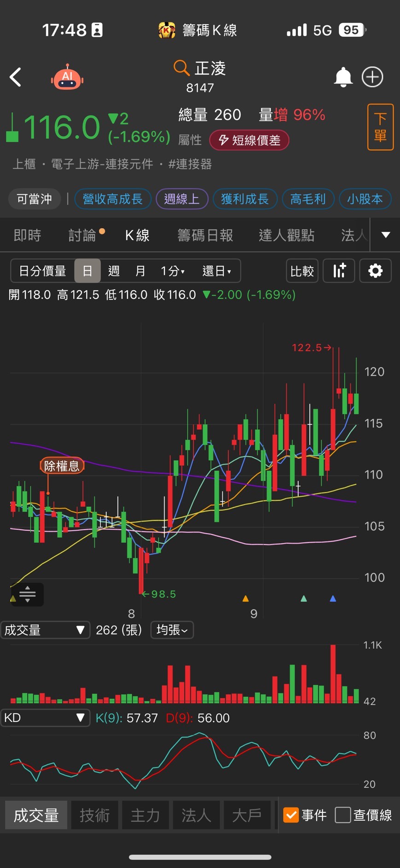The image size is (400, 868).
Task: Tap the #連接器 hashtag link
Action: (x=190, y=164)
